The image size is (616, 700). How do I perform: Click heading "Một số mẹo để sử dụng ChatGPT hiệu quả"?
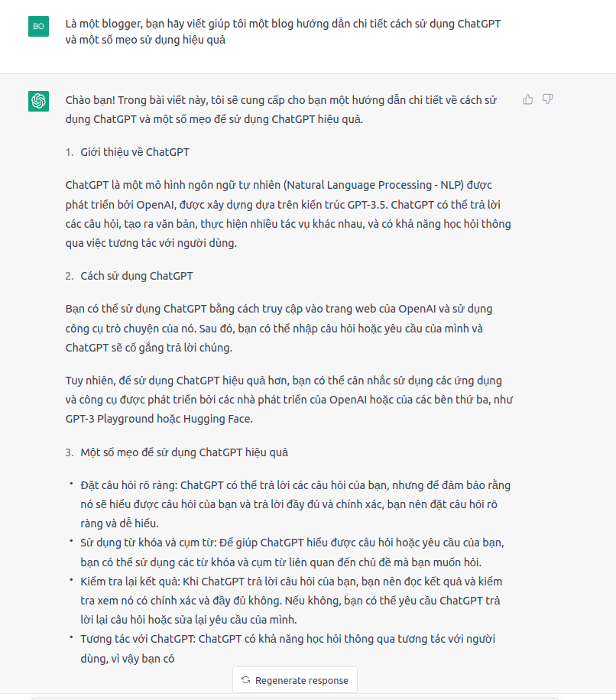click(184, 452)
